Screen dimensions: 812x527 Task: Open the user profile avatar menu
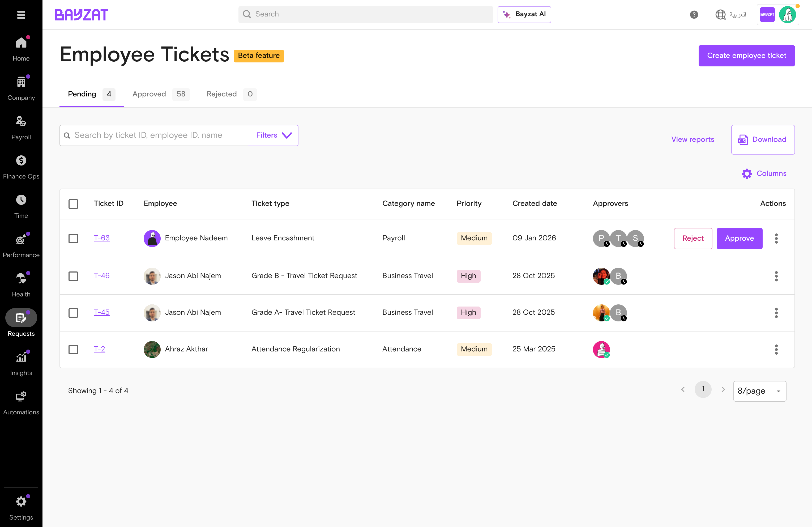point(787,15)
